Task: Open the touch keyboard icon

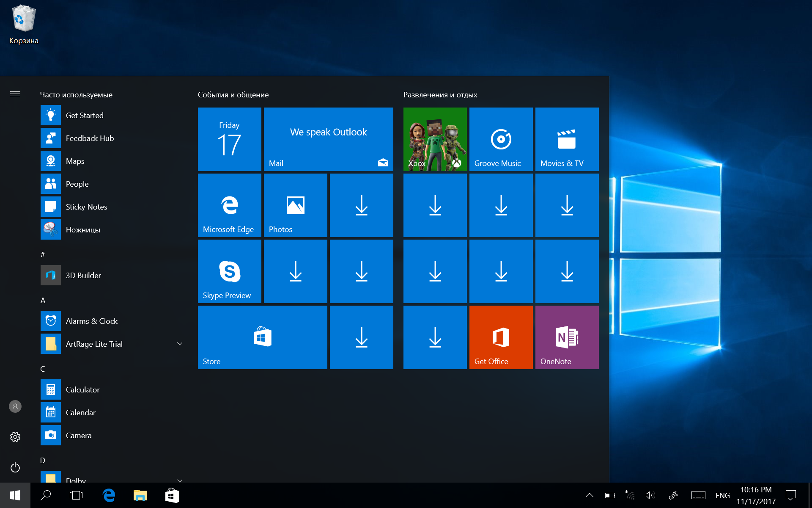Action: coord(698,495)
